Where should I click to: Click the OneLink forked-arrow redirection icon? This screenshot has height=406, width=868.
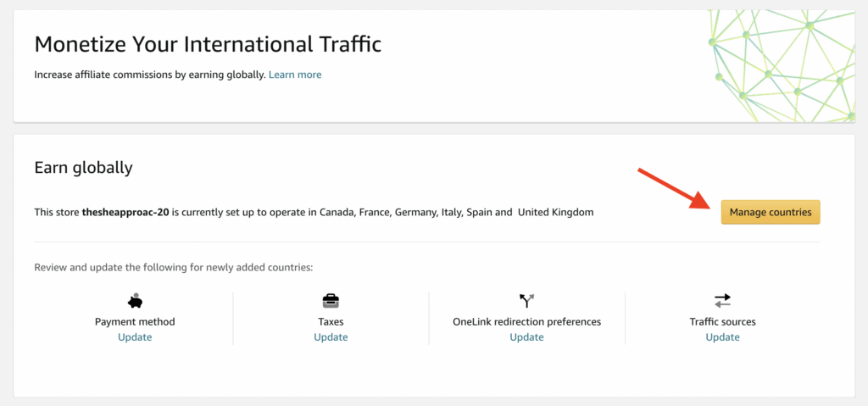526,301
